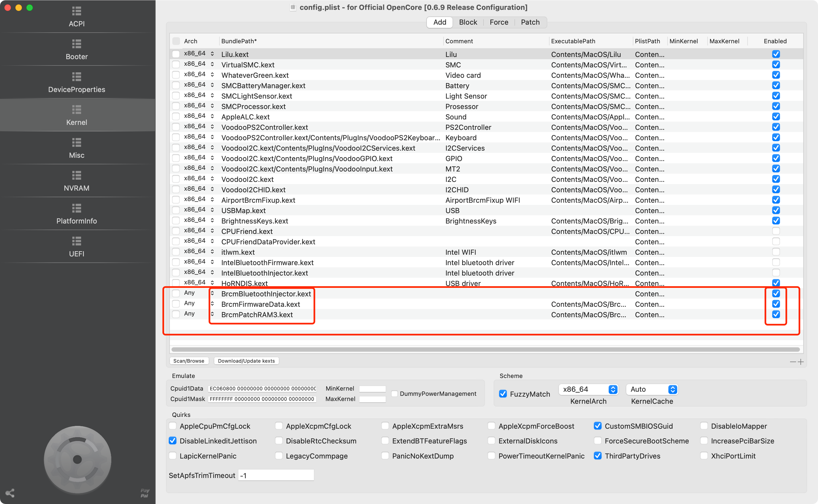
Task: Open the Misc configuration section
Action: 76,148
